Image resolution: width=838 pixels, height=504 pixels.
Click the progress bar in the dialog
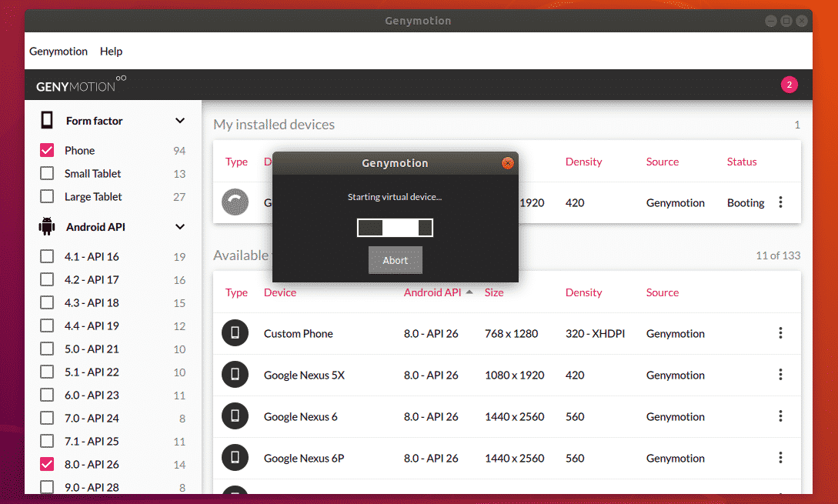[x=395, y=228]
